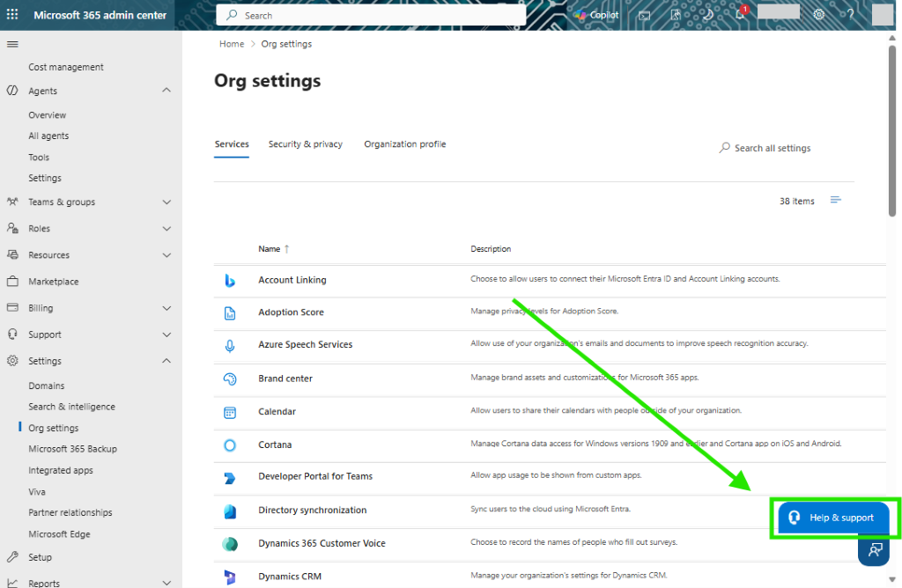Collapse the Agents section chevron
Viewport: 902px width, 588px height.
pyautogui.click(x=166, y=91)
